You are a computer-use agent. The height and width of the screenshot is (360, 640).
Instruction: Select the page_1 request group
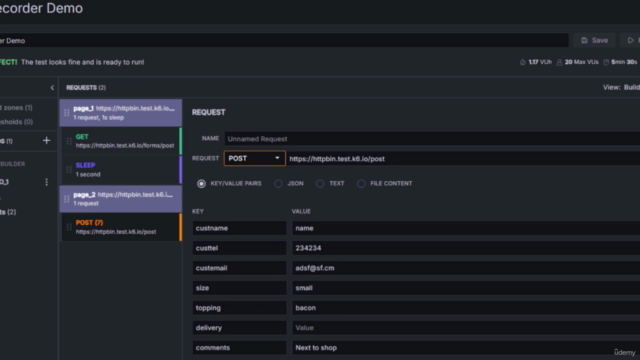(121, 113)
